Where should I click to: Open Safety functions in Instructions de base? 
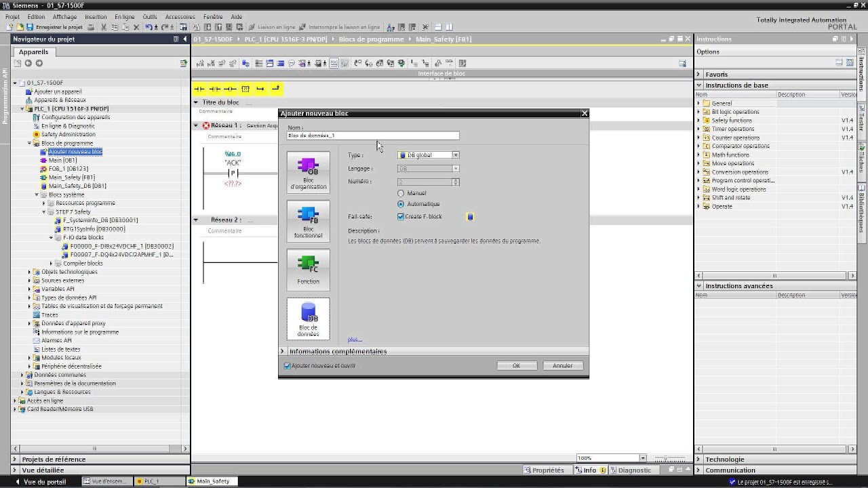732,121
